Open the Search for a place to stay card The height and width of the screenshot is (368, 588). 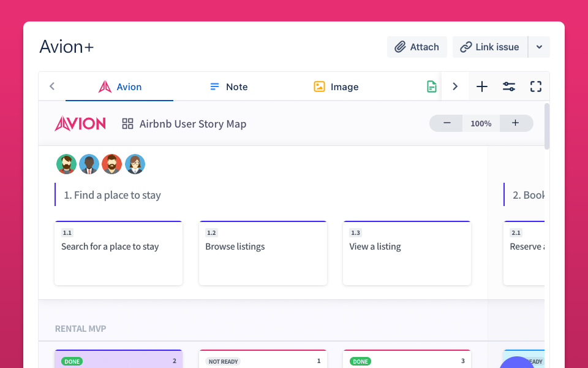tap(118, 253)
